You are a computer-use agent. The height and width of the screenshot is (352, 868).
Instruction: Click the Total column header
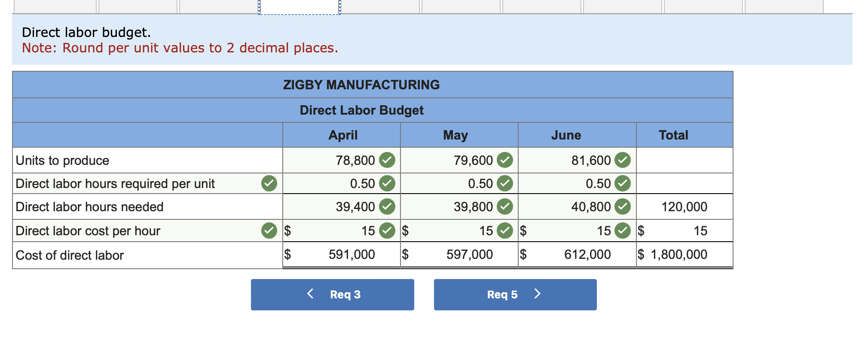tap(673, 135)
